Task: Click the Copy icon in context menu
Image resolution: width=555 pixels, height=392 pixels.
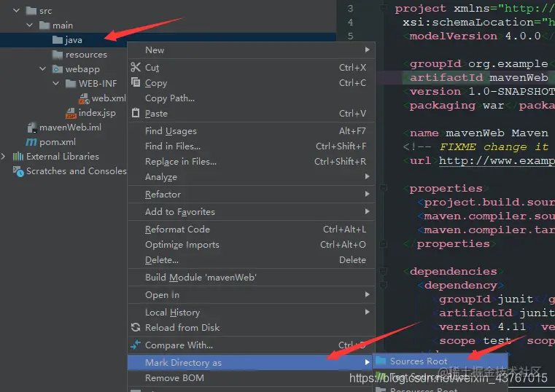Action: (136, 82)
